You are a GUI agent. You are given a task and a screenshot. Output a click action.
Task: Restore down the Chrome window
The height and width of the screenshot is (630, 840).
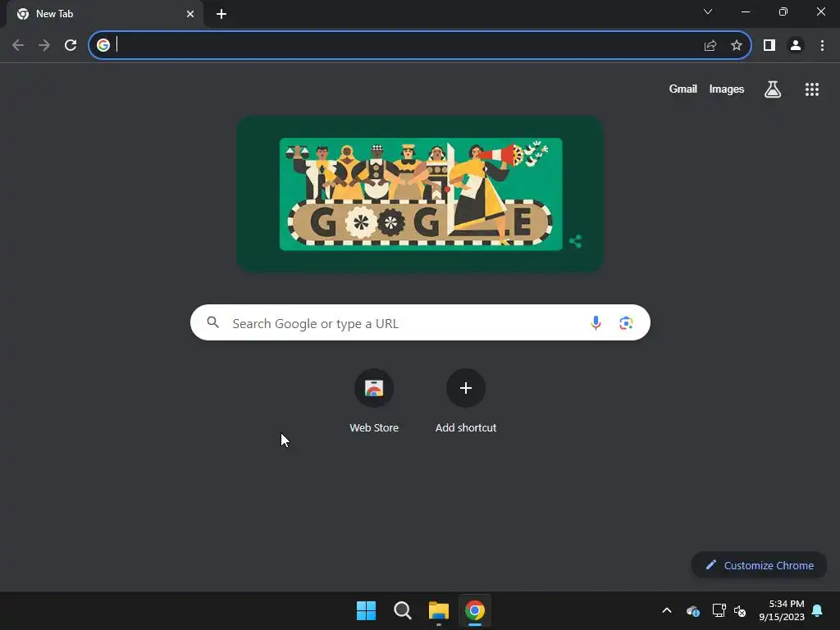pos(783,11)
